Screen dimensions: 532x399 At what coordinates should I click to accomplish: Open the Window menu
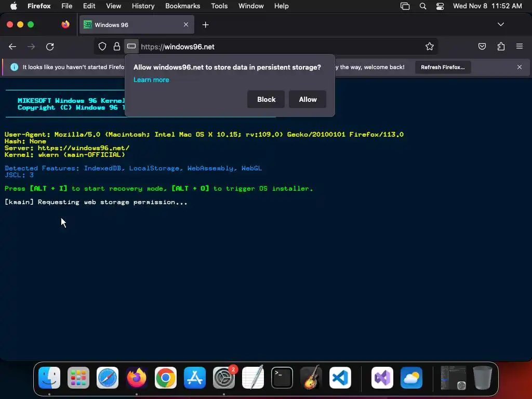point(251,6)
